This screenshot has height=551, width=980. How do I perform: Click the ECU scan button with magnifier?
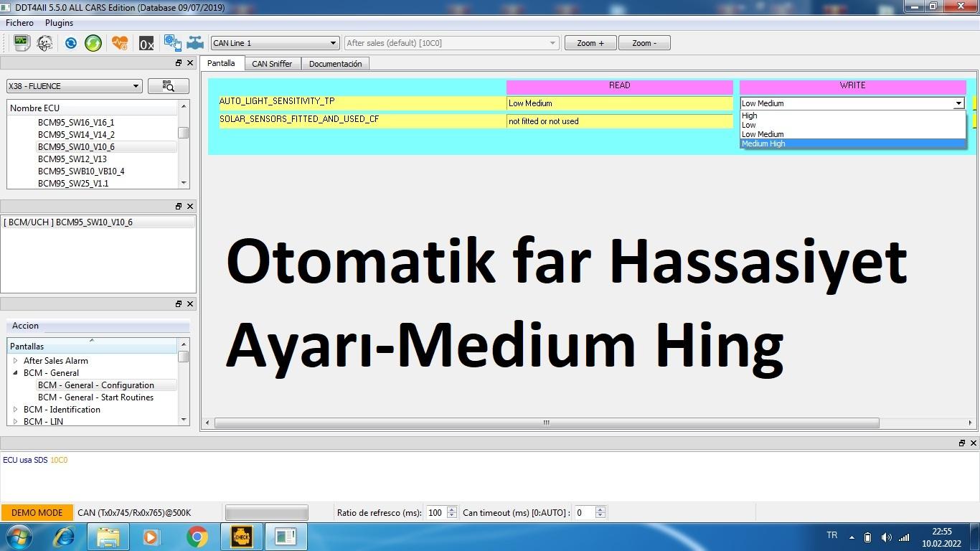(x=169, y=86)
